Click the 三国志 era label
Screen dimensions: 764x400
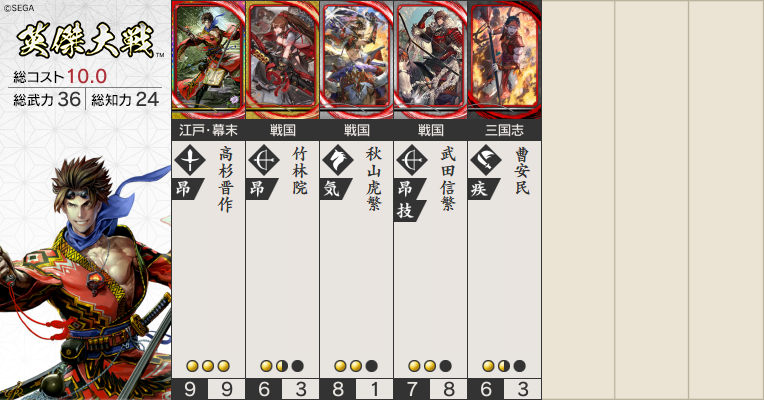(505, 130)
